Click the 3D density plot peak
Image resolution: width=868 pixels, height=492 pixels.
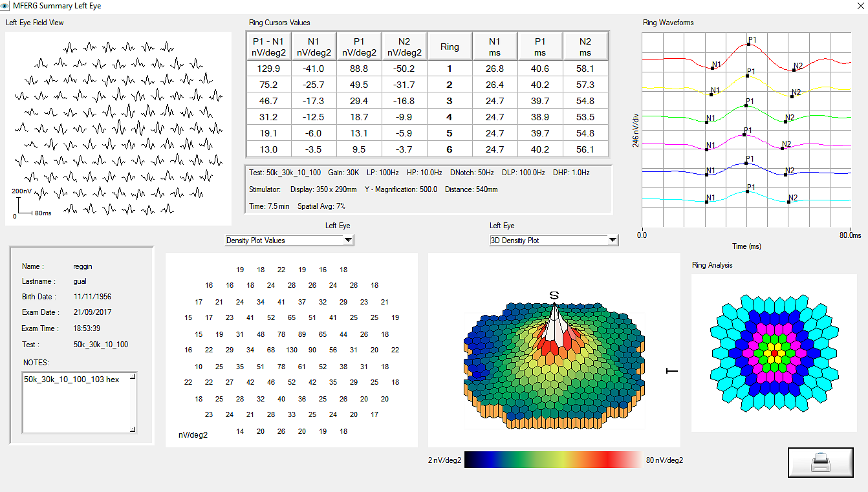(554, 304)
